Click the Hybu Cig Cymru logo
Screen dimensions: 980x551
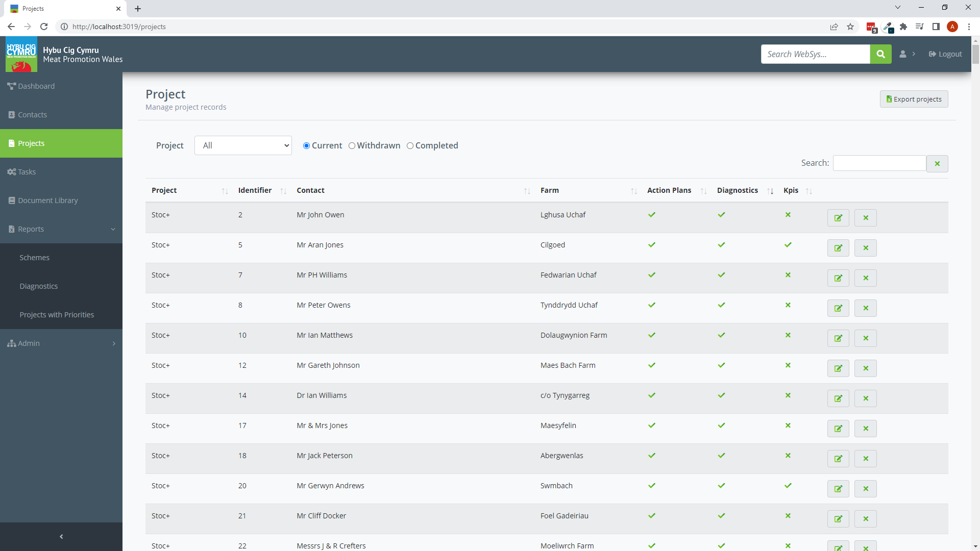coord(21,54)
